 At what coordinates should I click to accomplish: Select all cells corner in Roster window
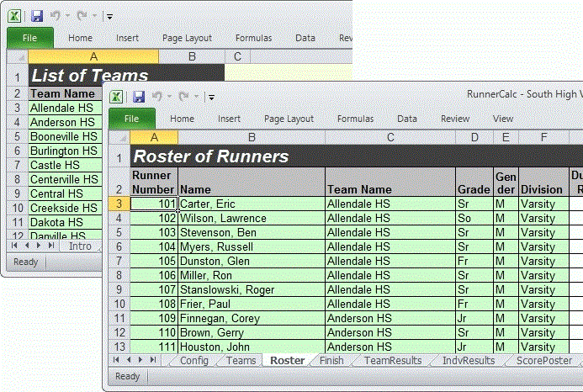point(119,138)
